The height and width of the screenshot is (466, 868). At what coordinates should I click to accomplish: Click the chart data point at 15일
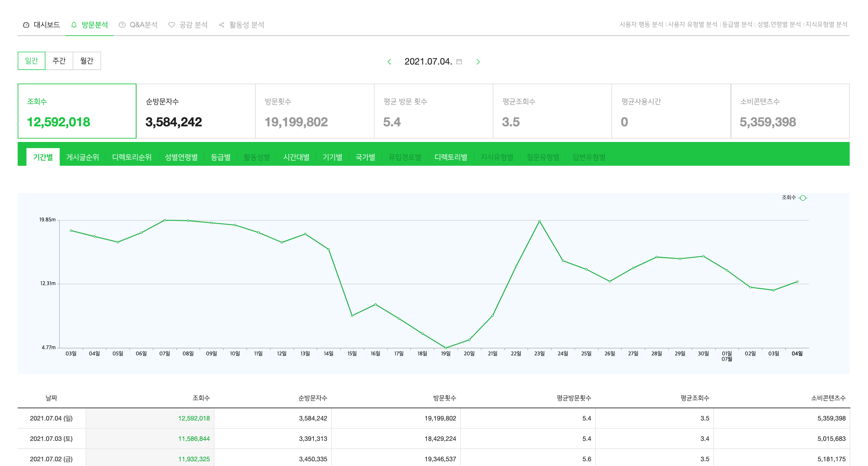(x=352, y=316)
